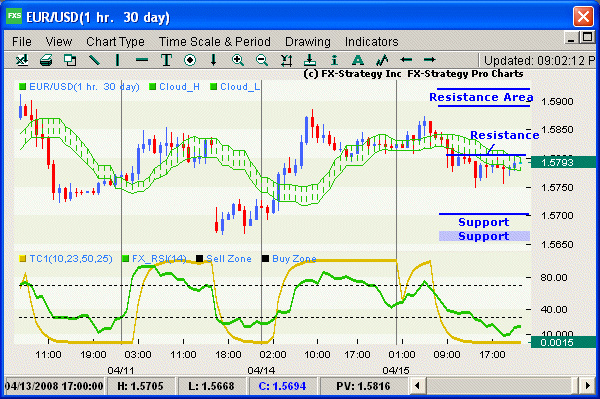Click the green letter A icon
600x399 pixels.
358,60
